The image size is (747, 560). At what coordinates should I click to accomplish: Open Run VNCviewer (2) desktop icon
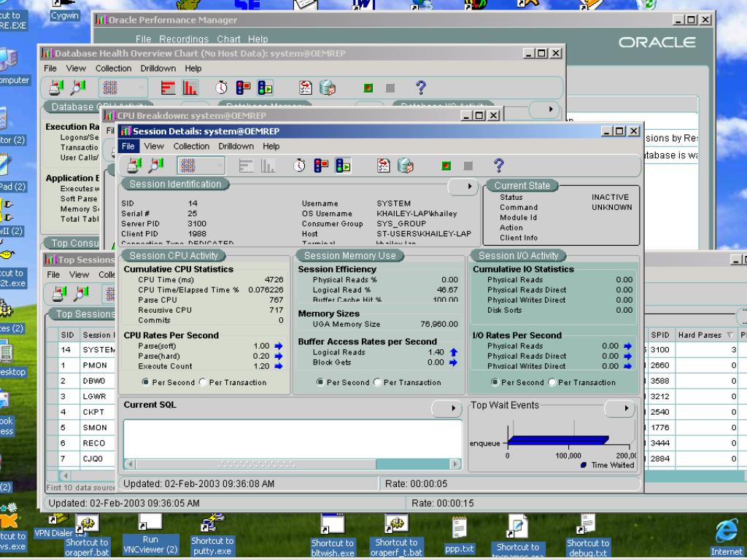[150, 534]
